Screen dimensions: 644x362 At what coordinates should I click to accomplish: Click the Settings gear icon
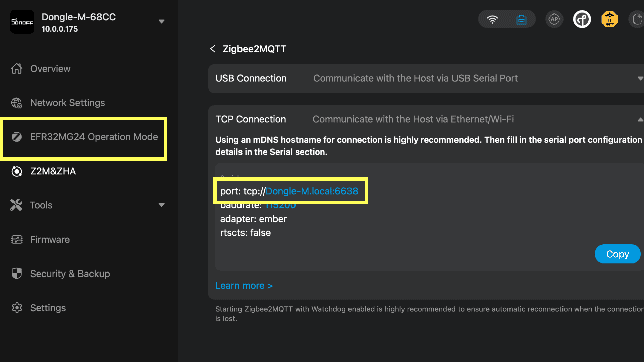tap(17, 308)
